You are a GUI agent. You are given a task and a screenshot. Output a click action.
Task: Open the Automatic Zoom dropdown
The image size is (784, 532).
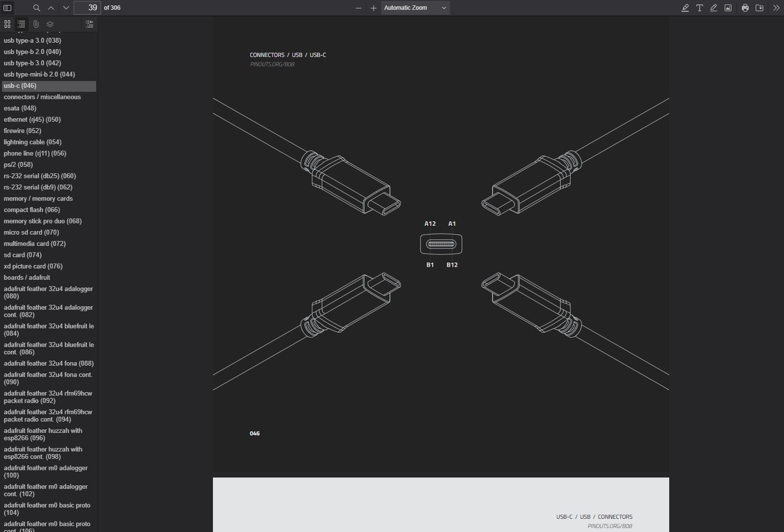[x=415, y=8]
